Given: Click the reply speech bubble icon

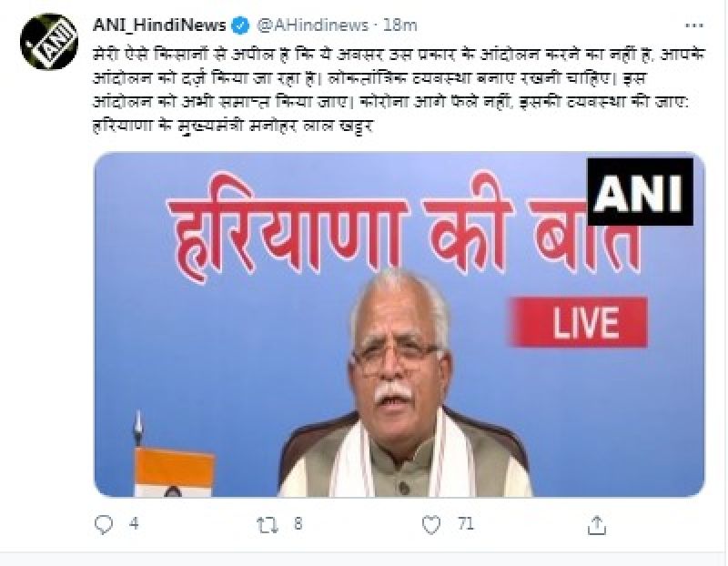Looking at the screenshot, I should (x=104, y=525).
